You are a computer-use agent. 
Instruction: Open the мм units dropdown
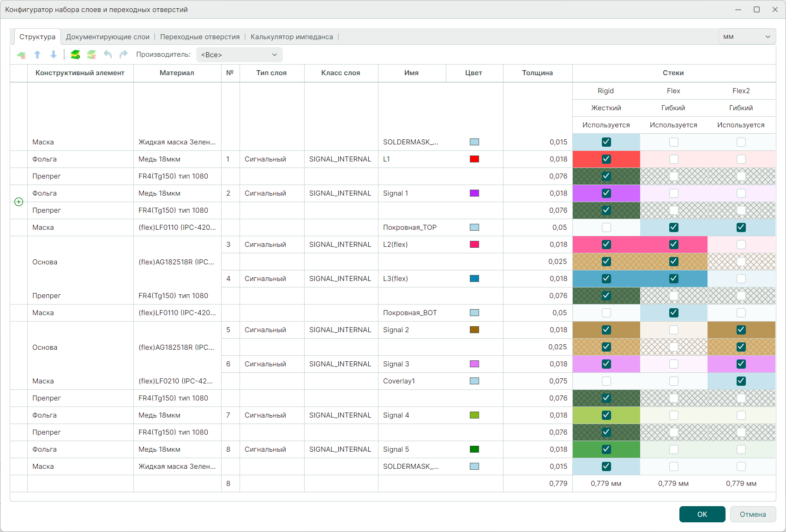(747, 37)
